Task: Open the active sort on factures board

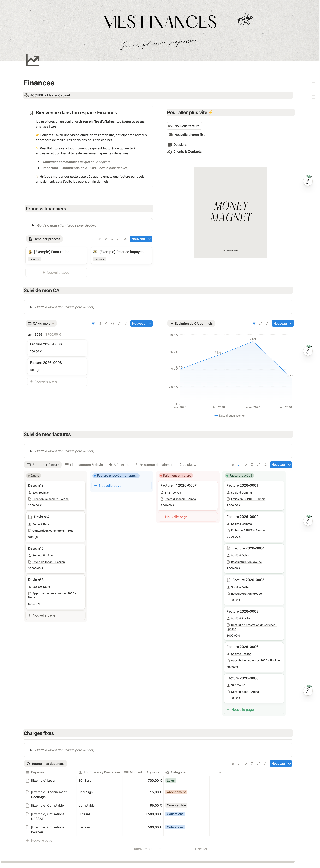Action: point(239,465)
